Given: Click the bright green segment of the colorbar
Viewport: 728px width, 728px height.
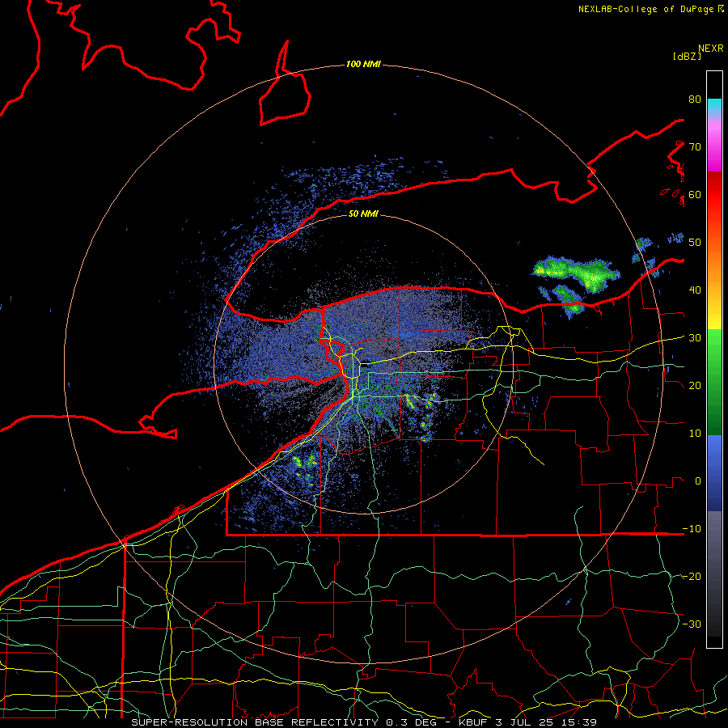Looking at the screenshot, I should pos(714,353).
